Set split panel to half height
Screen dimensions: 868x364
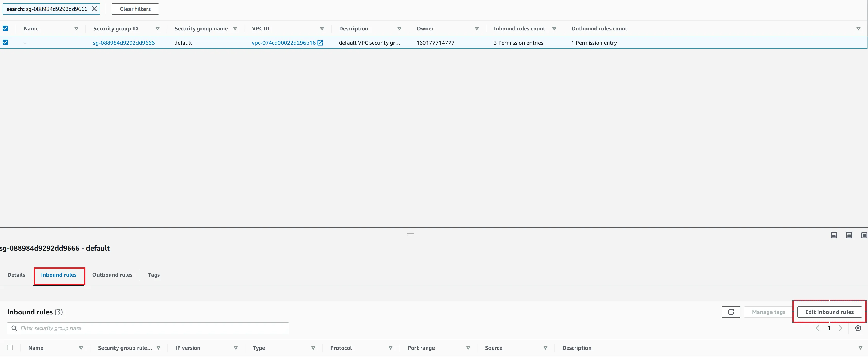point(849,235)
